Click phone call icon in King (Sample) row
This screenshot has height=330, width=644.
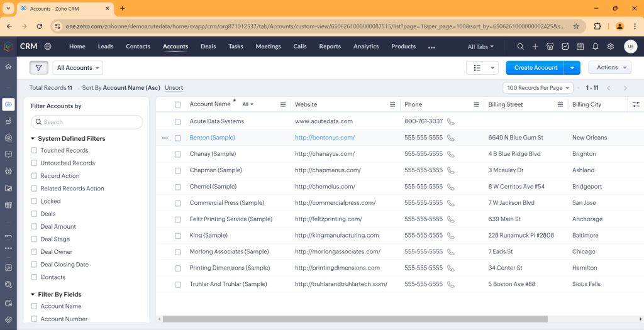point(450,236)
